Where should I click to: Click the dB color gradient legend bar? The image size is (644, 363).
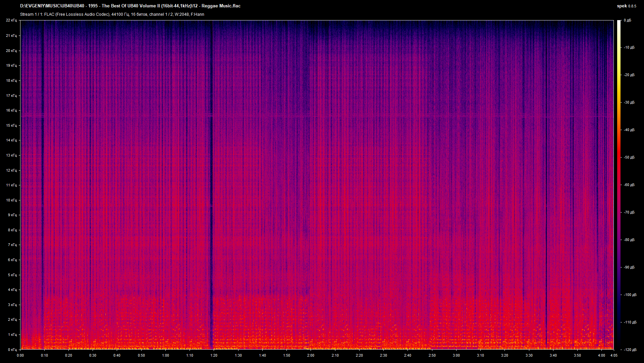point(619,185)
